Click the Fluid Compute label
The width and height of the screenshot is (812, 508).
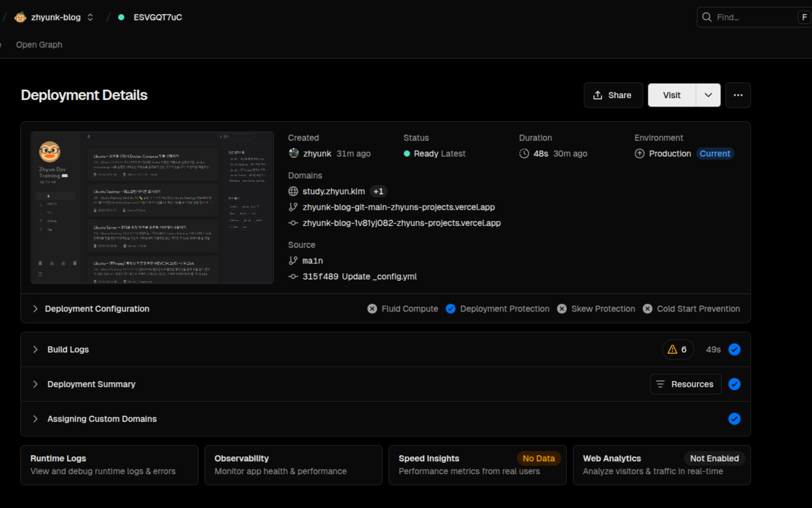(x=409, y=309)
